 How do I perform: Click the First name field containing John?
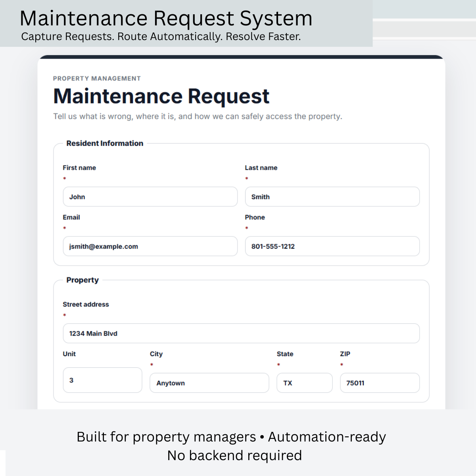[150, 197]
